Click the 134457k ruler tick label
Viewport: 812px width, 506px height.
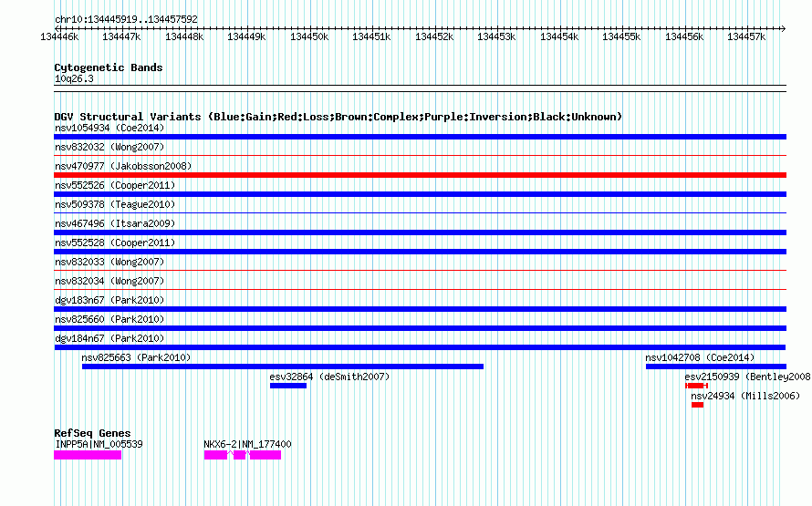click(746, 36)
